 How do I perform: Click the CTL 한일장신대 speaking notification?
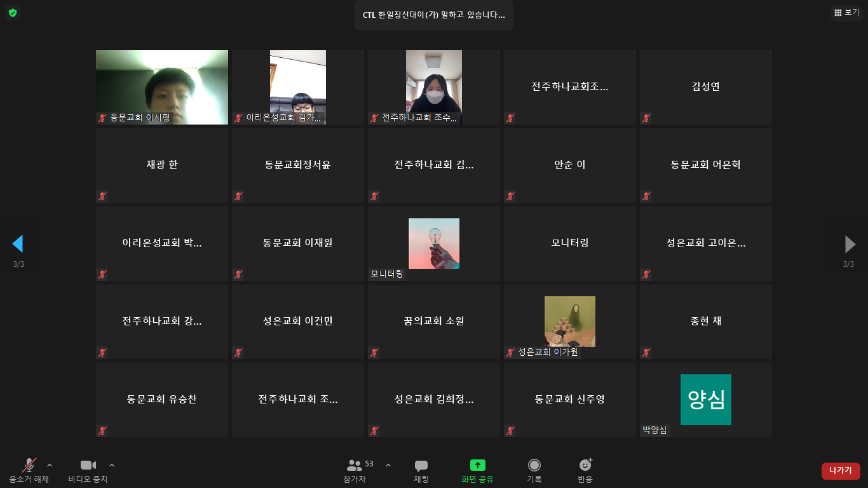[x=434, y=15]
